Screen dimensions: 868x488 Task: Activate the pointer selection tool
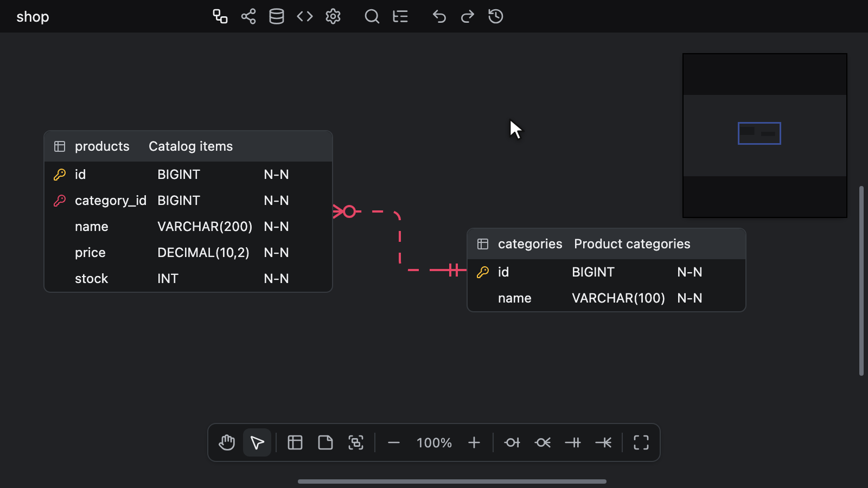tap(257, 442)
